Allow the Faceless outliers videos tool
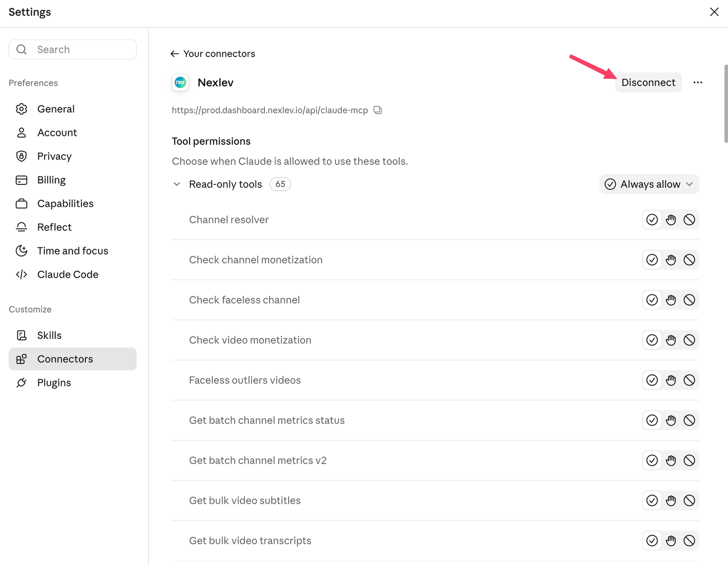 tap(652, 380)
